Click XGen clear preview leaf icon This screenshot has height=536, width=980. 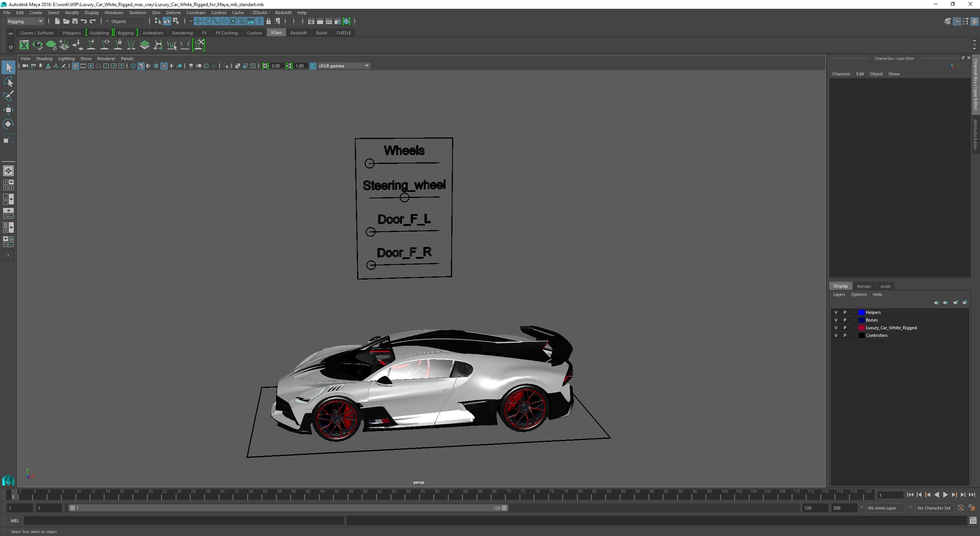pos(51,45)
